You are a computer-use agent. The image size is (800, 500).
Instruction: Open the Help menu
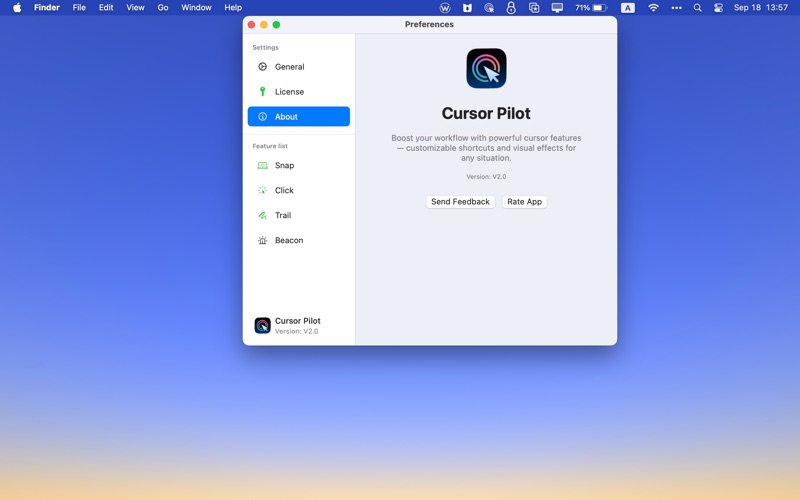coord(233,8)
